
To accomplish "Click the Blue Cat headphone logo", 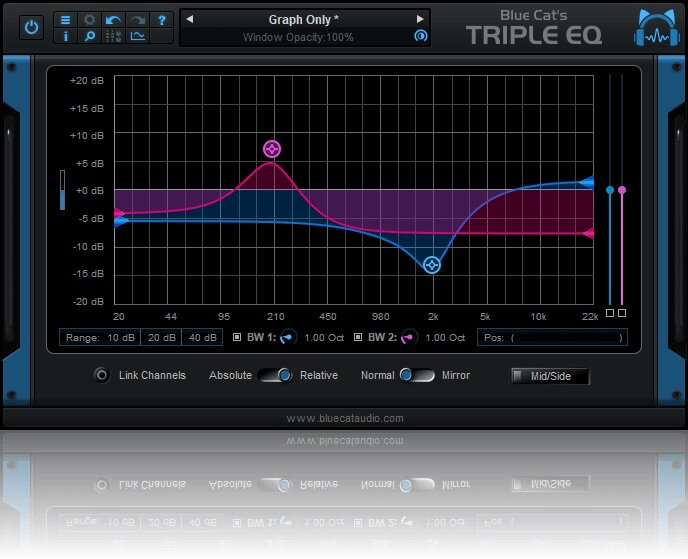I will point(656,29).
